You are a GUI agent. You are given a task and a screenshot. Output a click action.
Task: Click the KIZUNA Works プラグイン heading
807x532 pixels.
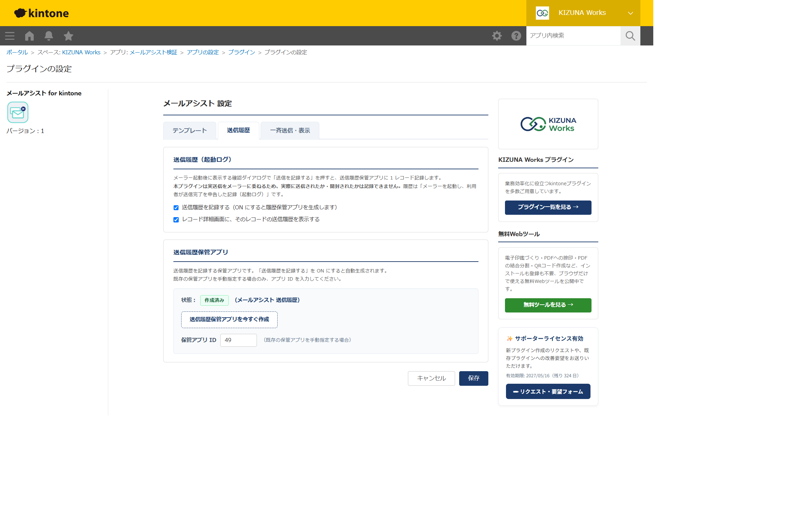tap(536, 160)
